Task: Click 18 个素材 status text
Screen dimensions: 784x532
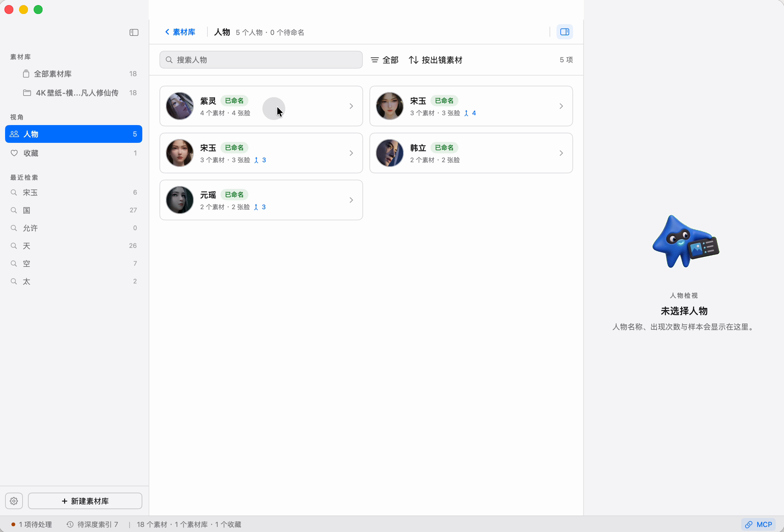Action: click(152, 524)
